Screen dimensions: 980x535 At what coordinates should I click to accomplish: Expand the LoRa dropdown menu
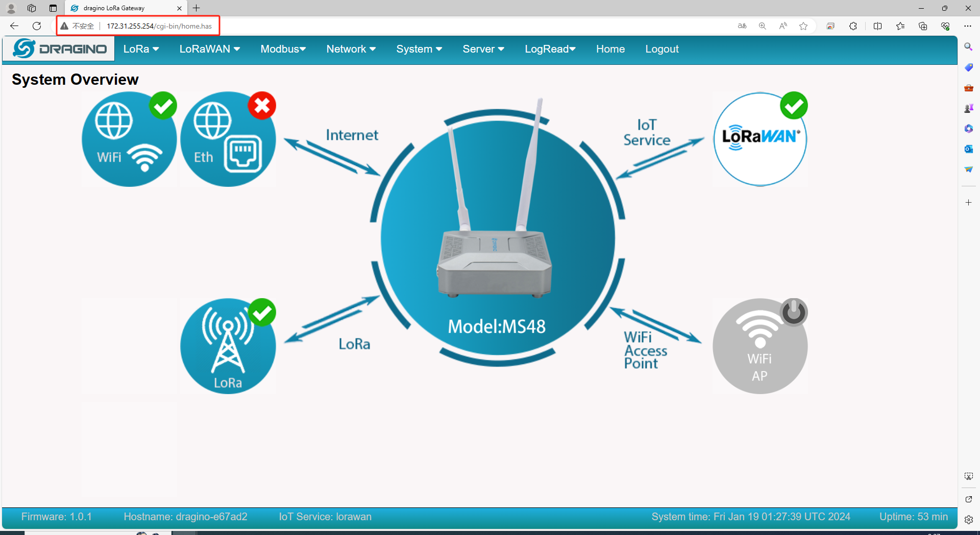pos(141,49)
